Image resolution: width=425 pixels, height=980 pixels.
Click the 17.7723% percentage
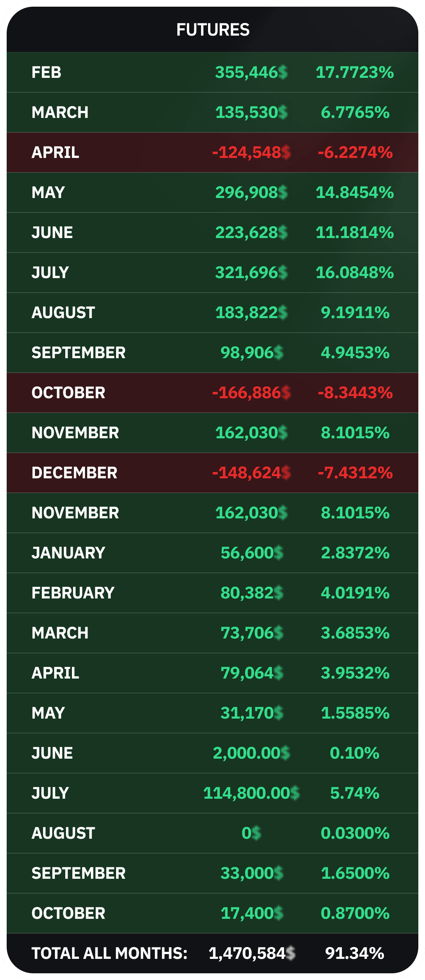coord(355,72)
